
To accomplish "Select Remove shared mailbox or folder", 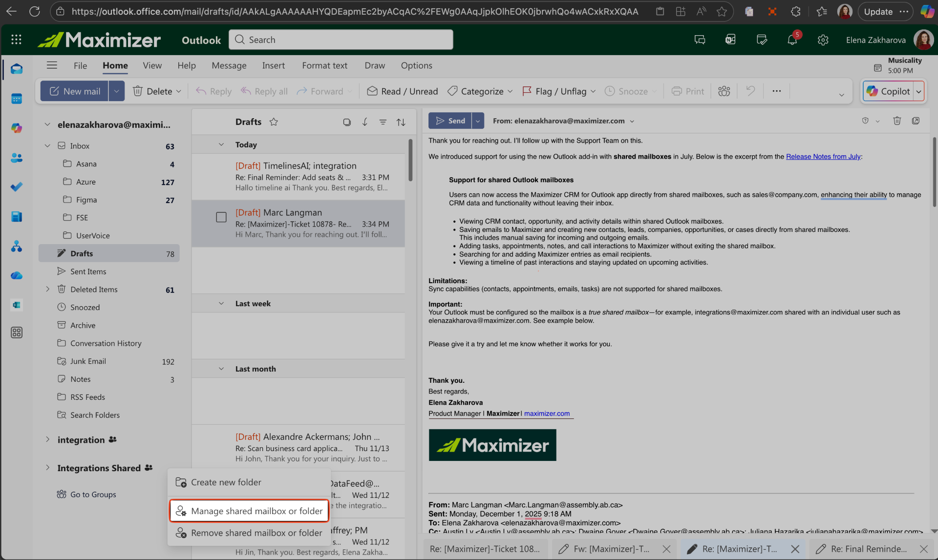I will [249, 533].
